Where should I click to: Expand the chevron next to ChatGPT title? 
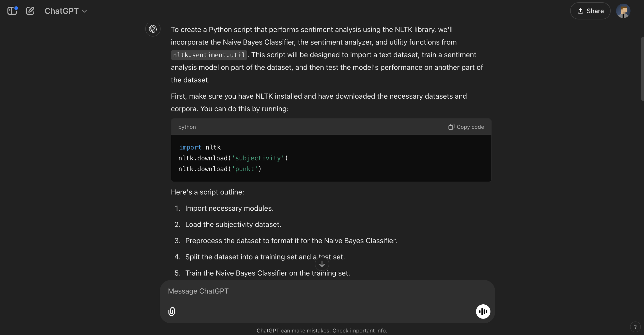[x=84, y=11]
